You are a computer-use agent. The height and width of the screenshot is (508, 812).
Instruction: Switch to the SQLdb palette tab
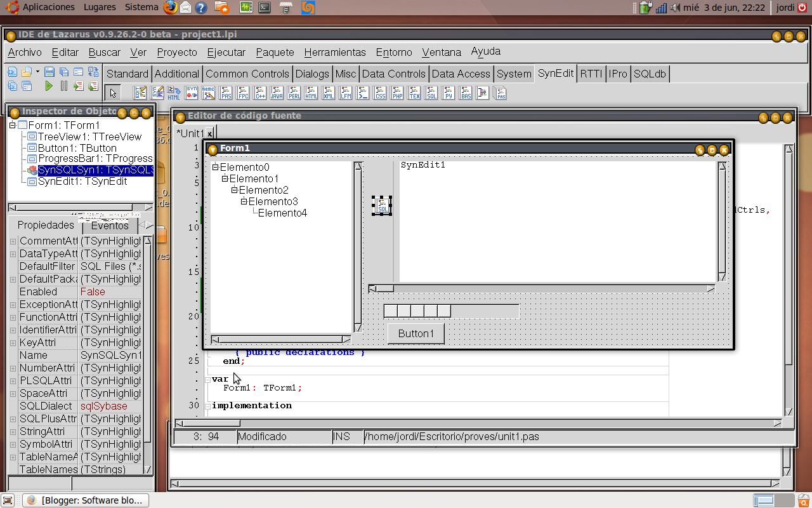[x=650, y=74]
